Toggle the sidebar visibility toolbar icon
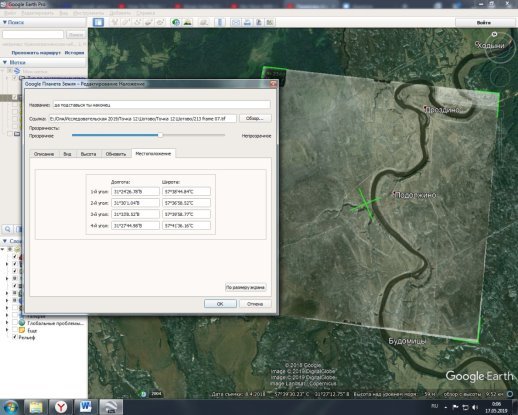The height and width of the screenshot is (415, 518). (x=98, y=22)
